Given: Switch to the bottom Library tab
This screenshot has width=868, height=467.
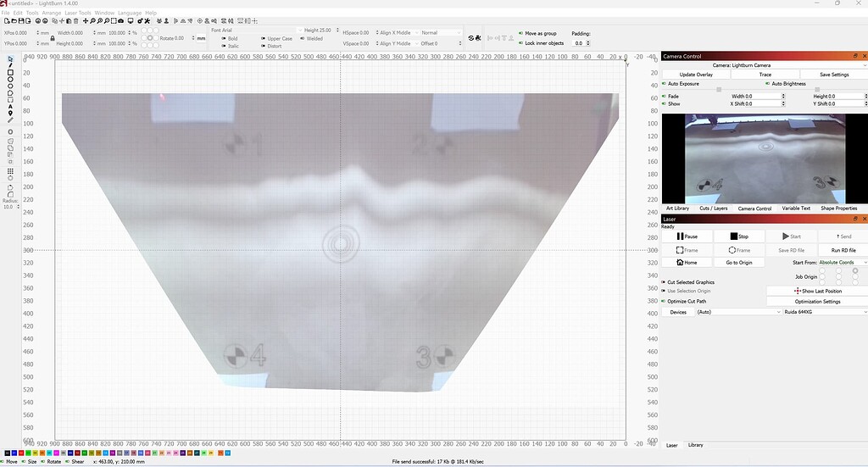Looking at the screenshot, I should coord(696,445).
